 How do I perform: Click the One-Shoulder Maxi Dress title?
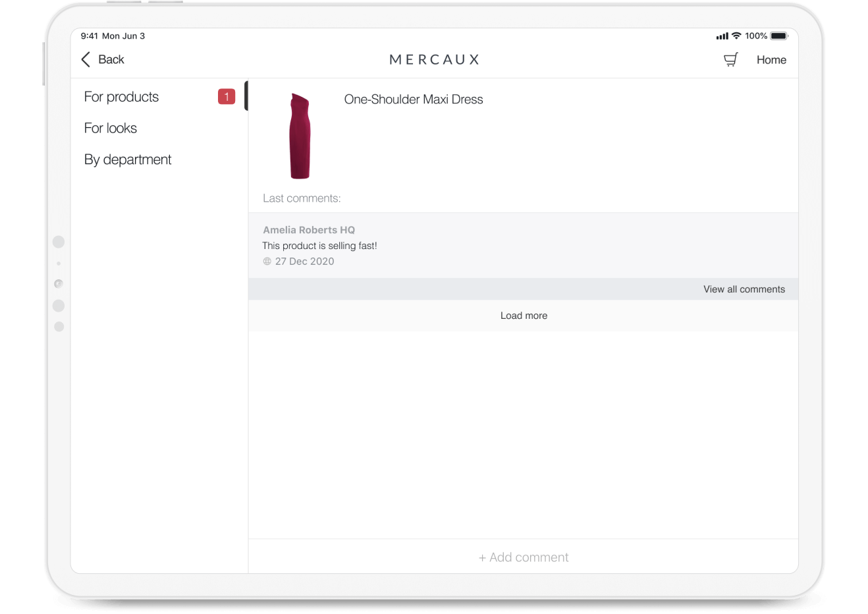(414, 99)
